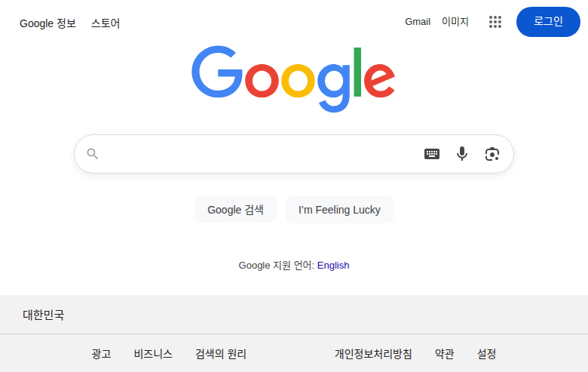Switch language to English
Screen dimensions: 588x372
point(333,266)
